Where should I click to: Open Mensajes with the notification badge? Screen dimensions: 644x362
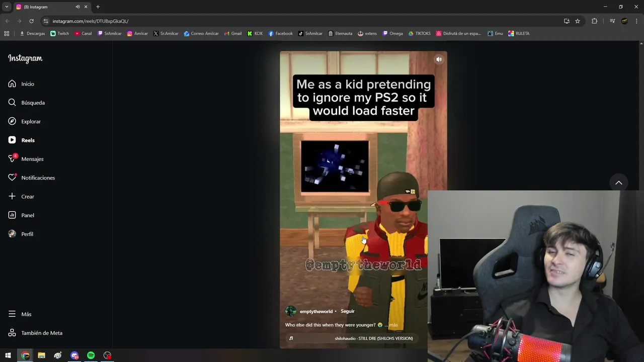coord(26,159)
